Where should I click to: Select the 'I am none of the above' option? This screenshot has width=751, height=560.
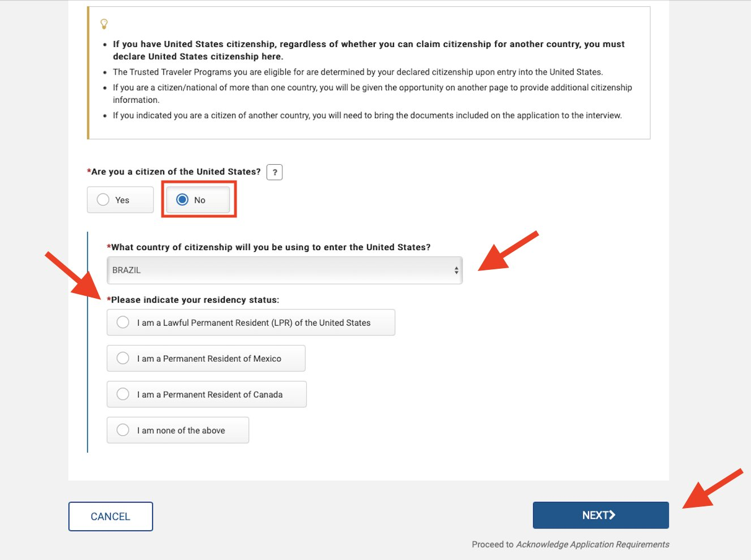[178, 430]
